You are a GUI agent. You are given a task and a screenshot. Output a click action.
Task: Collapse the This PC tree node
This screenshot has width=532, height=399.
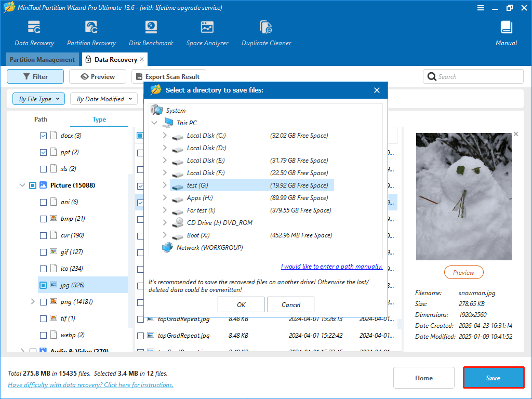pos(154,123)
